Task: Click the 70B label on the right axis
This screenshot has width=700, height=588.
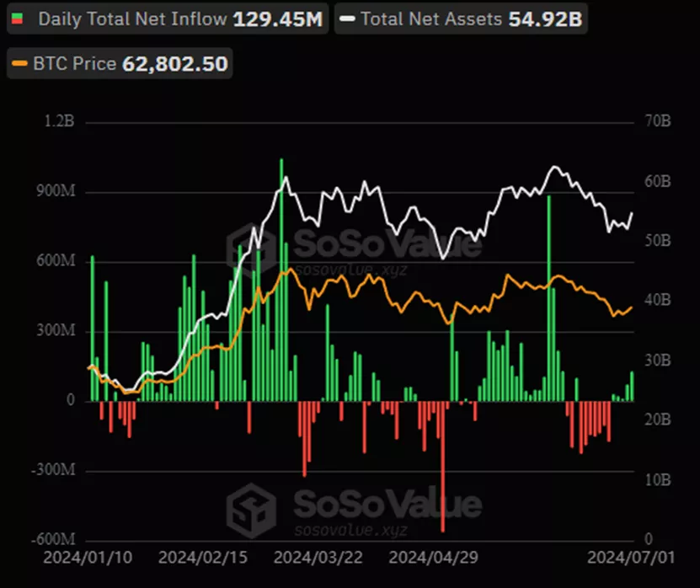Action: tap(657, 122)
